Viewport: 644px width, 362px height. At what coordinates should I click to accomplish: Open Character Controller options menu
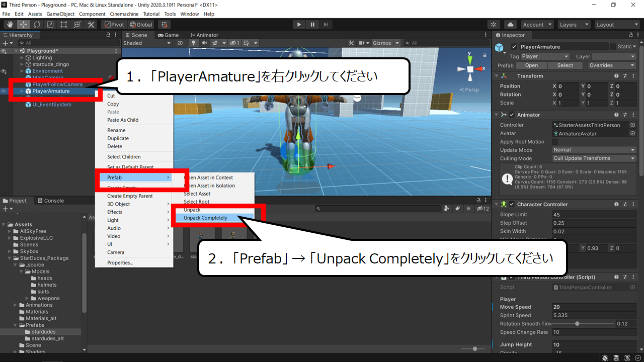point(632,204)
